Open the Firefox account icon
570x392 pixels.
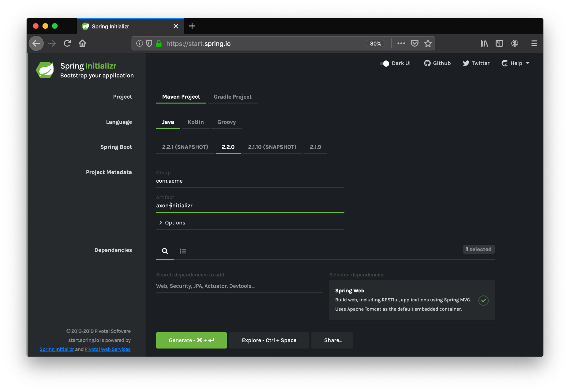[x=515, y=43]
